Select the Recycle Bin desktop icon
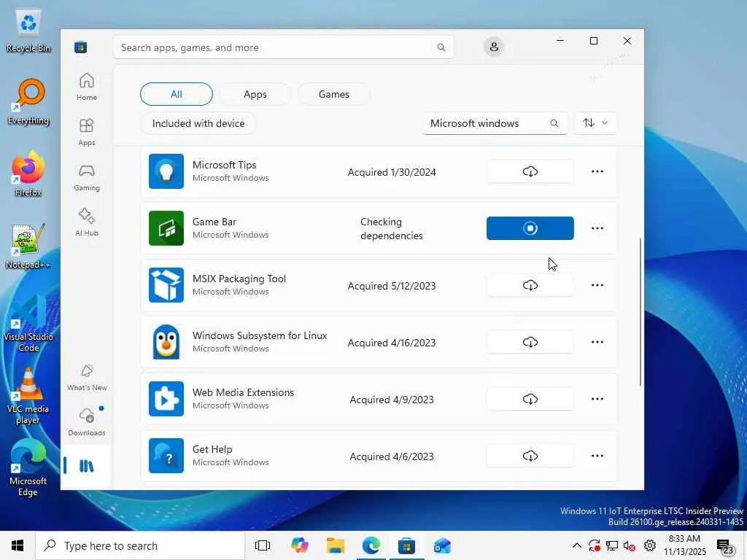Viewport: 747px width, 560px height. (x=28, y=31)
